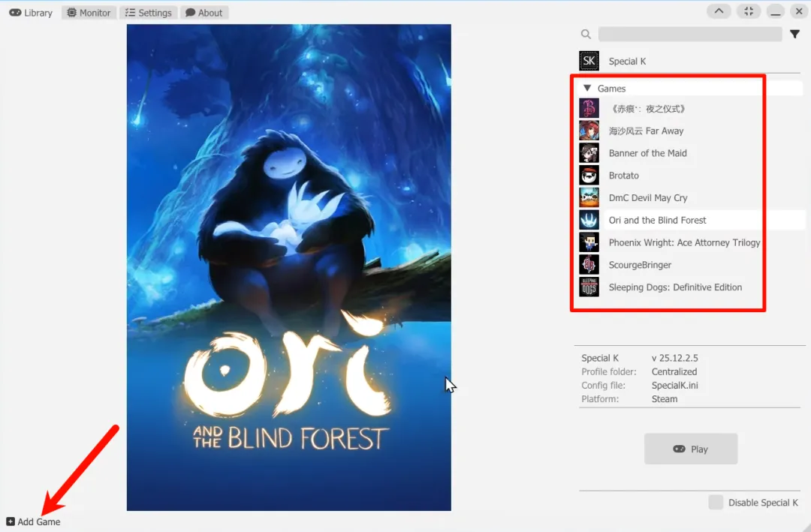The height and width of the screenshot is (532, 811).
Task: Minimize the Special K window
Action: pyautogui.click(x=775, y=11)
